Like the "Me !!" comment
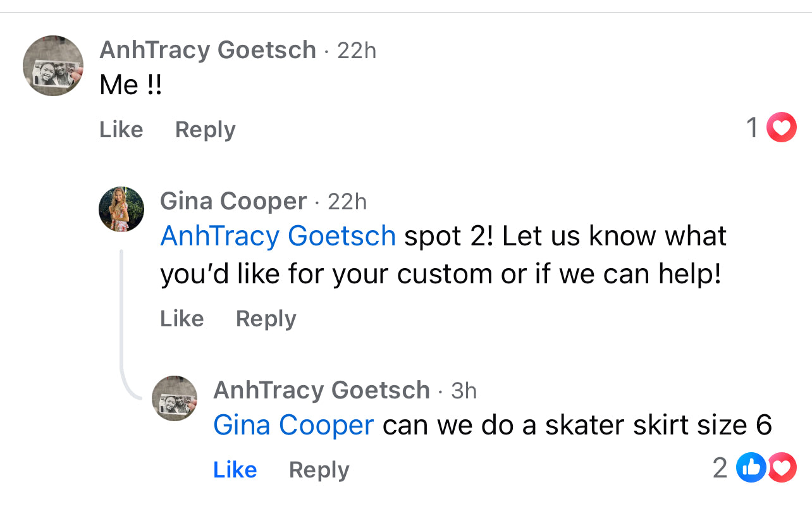Screen dimensions: 812x511 pos(121,130)
